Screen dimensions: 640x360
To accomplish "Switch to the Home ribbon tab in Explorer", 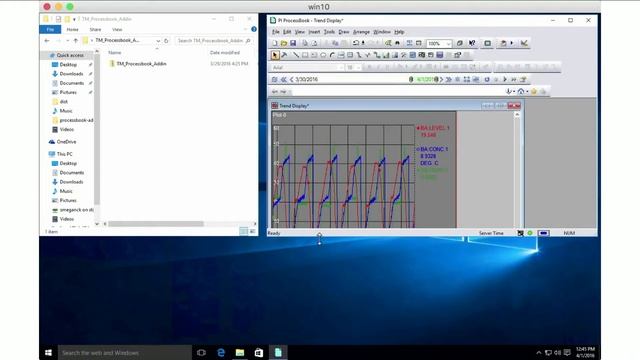I will pos(72,29).
